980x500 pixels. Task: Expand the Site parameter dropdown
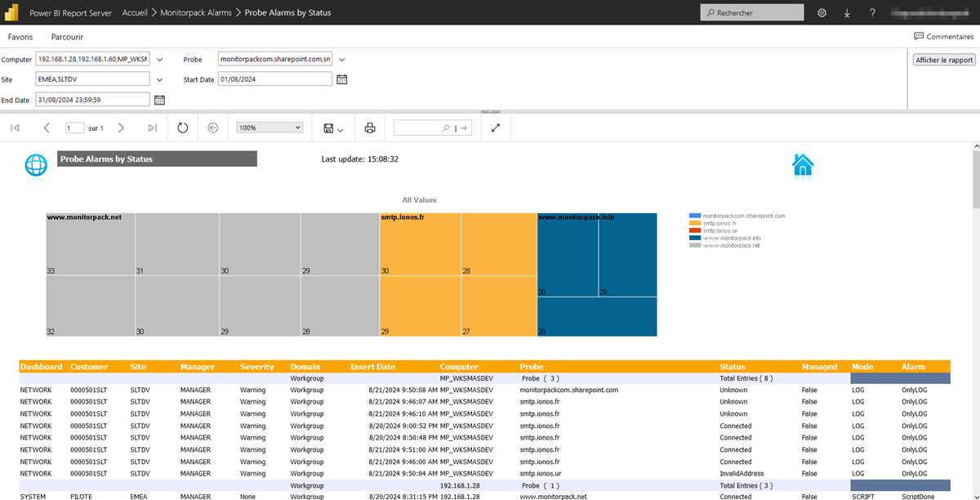click(160, 79)
